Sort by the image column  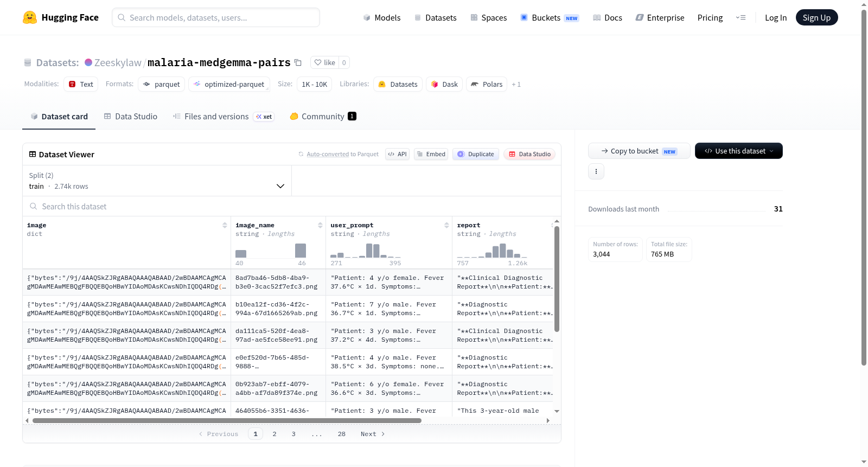click(225, 225)
